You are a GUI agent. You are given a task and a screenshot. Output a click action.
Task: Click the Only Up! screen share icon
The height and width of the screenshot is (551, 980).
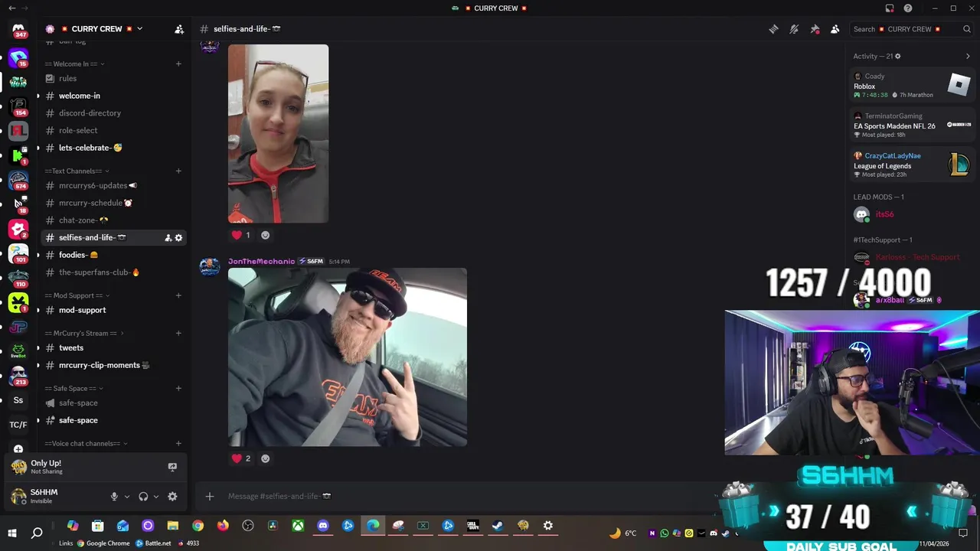click(x=172, y=467)
